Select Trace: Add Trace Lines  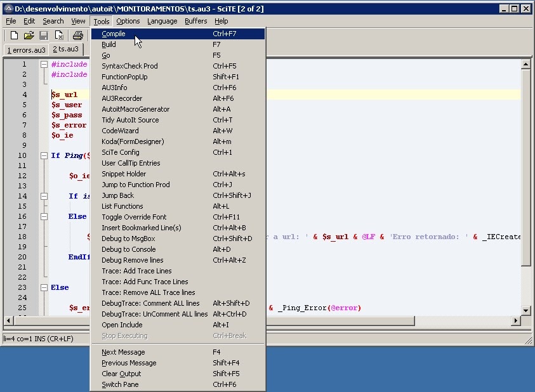click(178, 271)
